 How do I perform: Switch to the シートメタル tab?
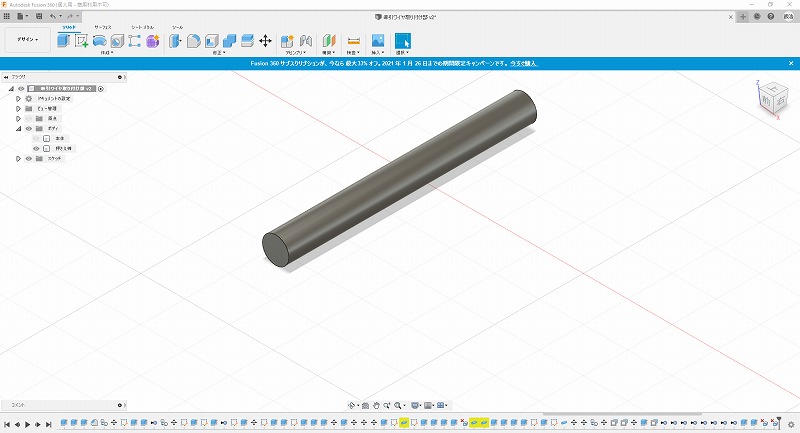[x=142, y=27]
